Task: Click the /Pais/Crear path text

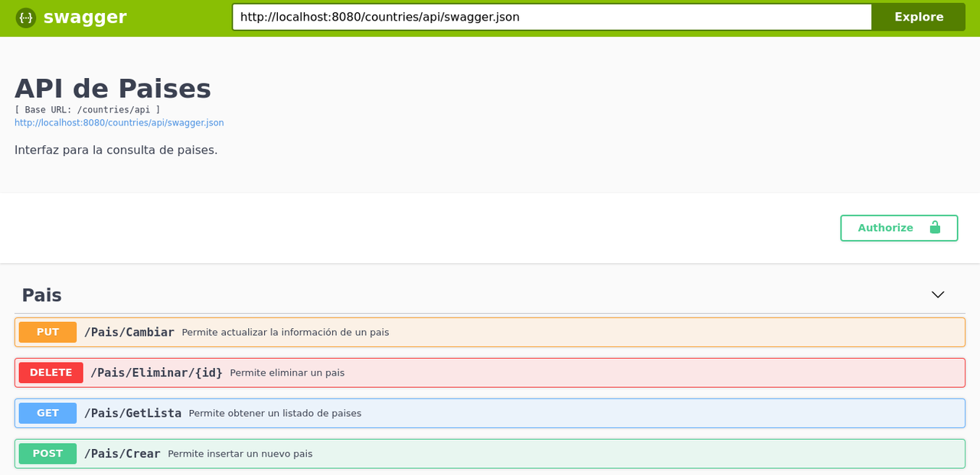Action: point(122,454)
